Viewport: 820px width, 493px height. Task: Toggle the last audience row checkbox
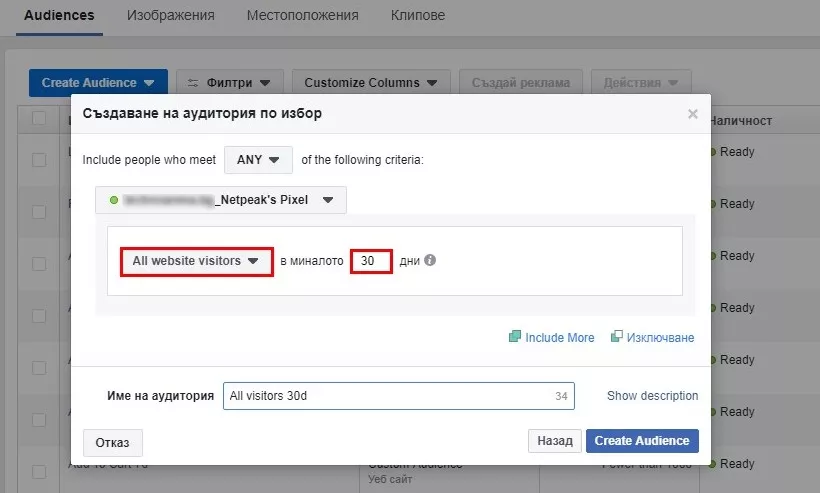coord(39,472)
